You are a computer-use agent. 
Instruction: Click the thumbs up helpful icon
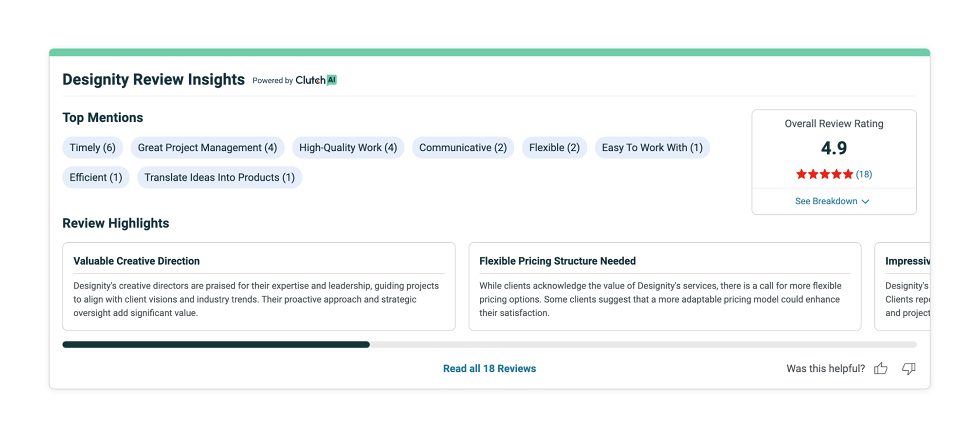coord(881,368)
